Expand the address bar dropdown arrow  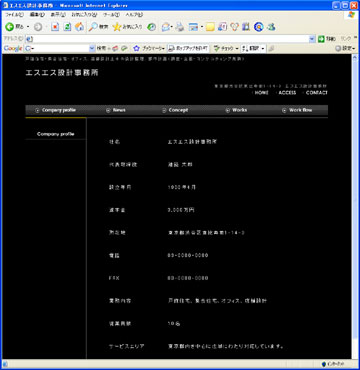tap(312, 39)
